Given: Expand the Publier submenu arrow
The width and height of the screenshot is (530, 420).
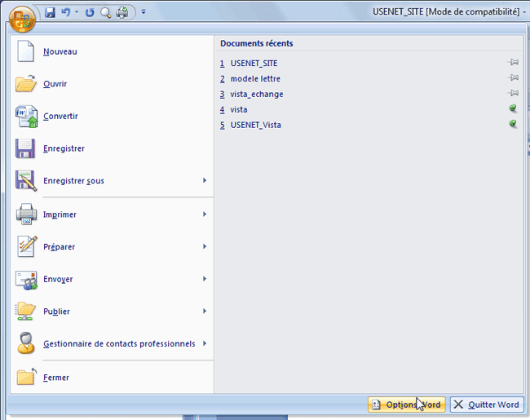Looking at the screenshot, I should pos(205,311).
